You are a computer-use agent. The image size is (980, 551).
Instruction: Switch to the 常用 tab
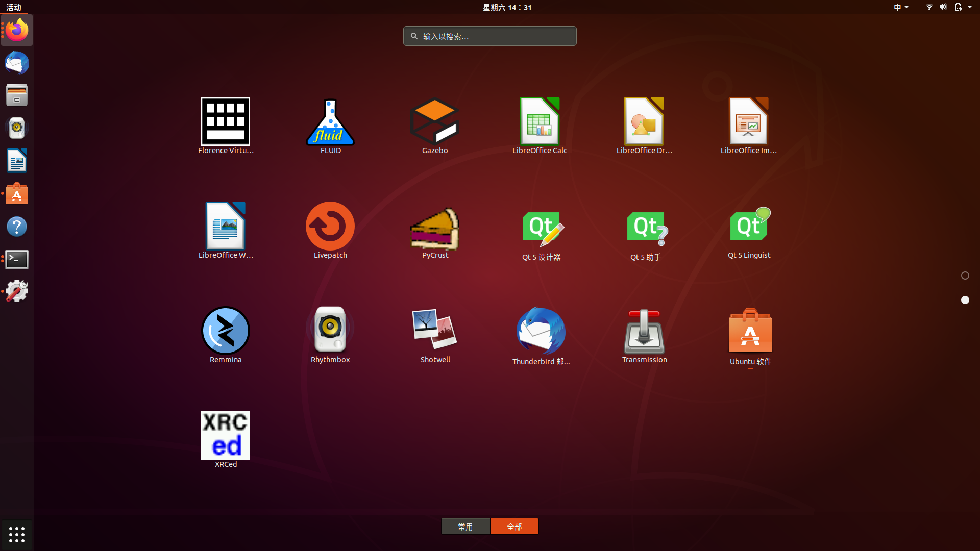tap(465, 526)
